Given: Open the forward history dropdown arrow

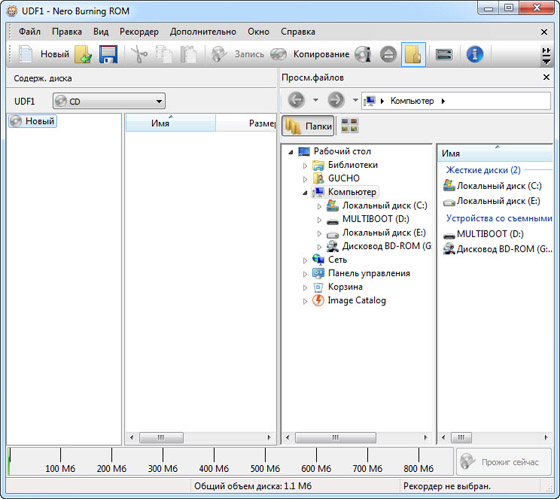Looking at the screenshot, I should pos(355,100).
